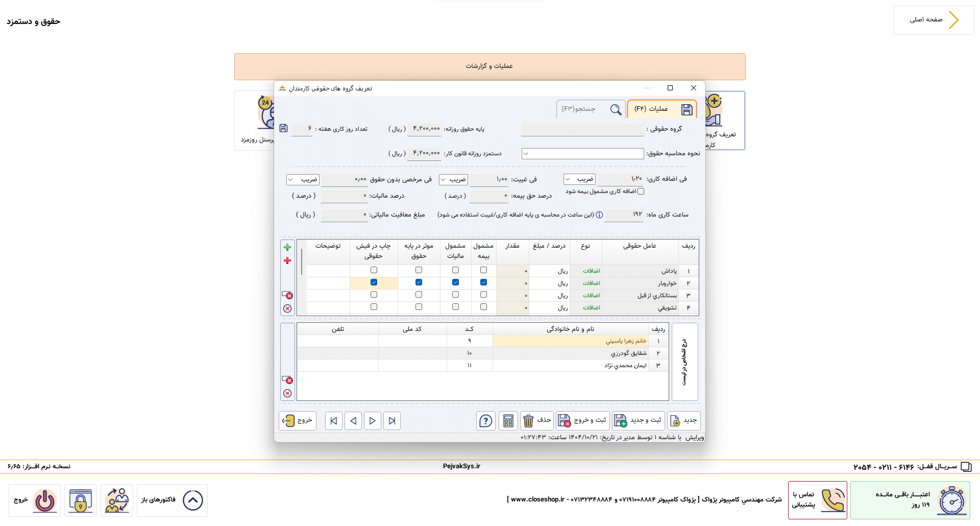Screen dimensions: 980x526
Task: Click درصد حق بیمه input field
Action: (489, 196)
